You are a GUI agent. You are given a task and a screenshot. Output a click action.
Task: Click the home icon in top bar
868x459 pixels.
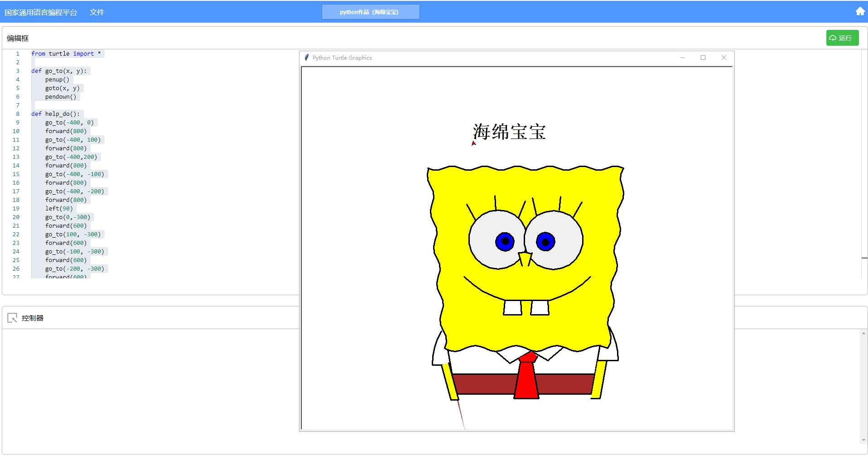(x=860, y=11)
